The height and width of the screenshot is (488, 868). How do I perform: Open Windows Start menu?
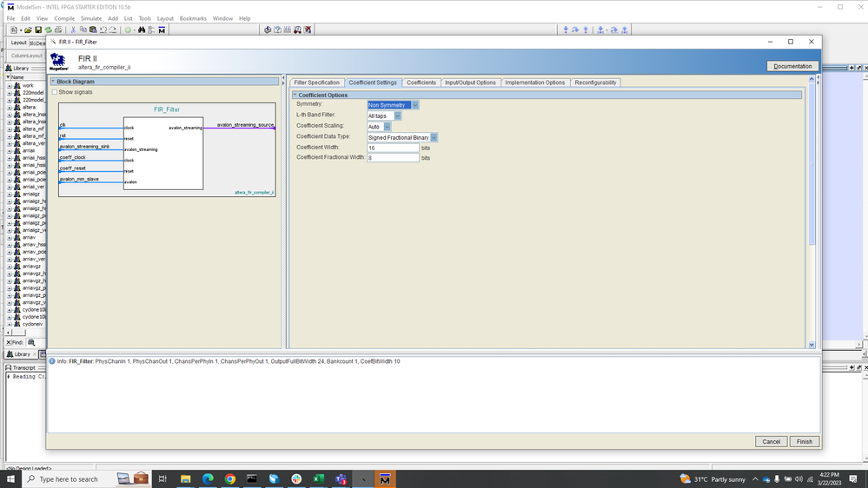pyautogui.click(x=10, y=479)
